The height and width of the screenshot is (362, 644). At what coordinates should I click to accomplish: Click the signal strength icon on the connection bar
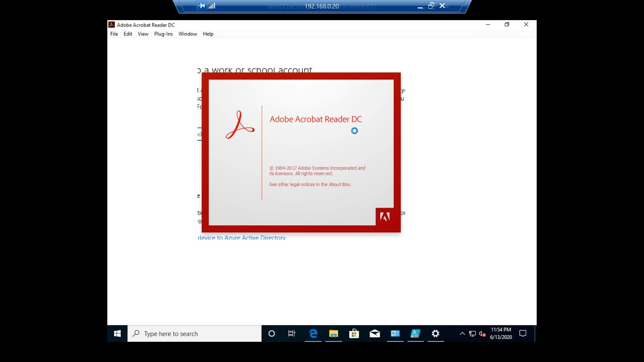212,6
